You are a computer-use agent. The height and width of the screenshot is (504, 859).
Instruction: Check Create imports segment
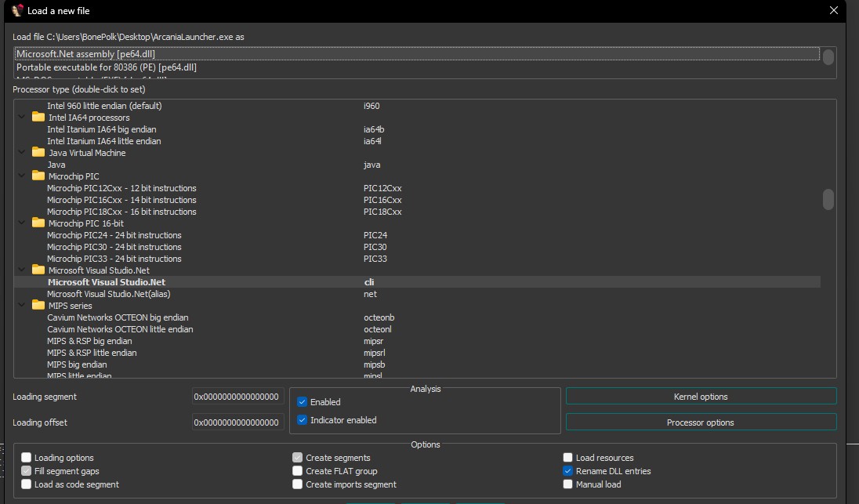(x=298, y=484)
